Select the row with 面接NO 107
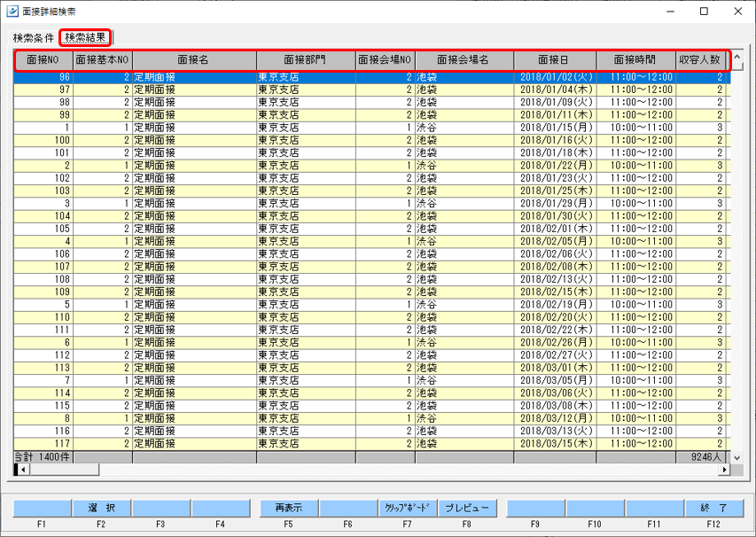The height and width of the screenshot is (537, 756). (371, 267)
